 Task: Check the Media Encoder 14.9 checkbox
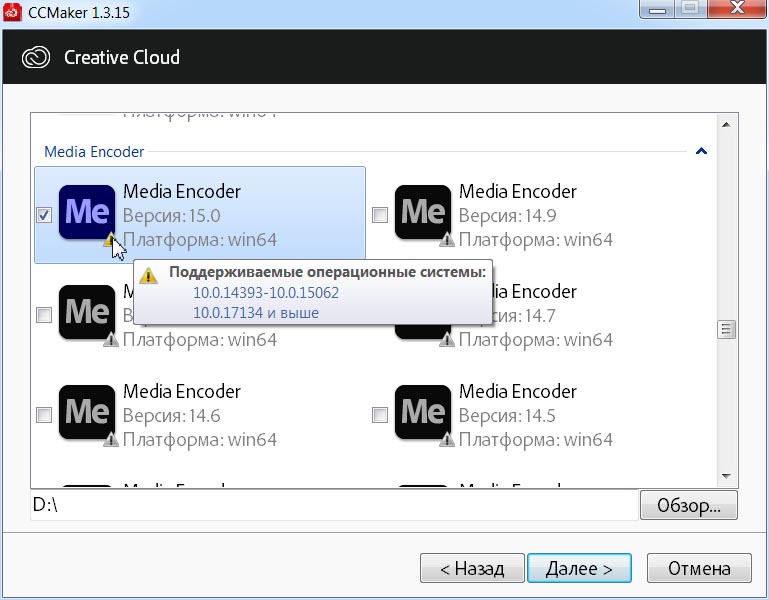pyautogui.click(x=380, y=215)
